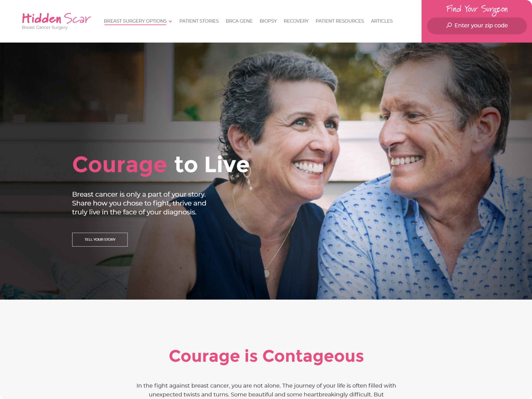This screenshot has width=532, height=399.
Task: Click the paragraph about not being alone
Action: 266,390
